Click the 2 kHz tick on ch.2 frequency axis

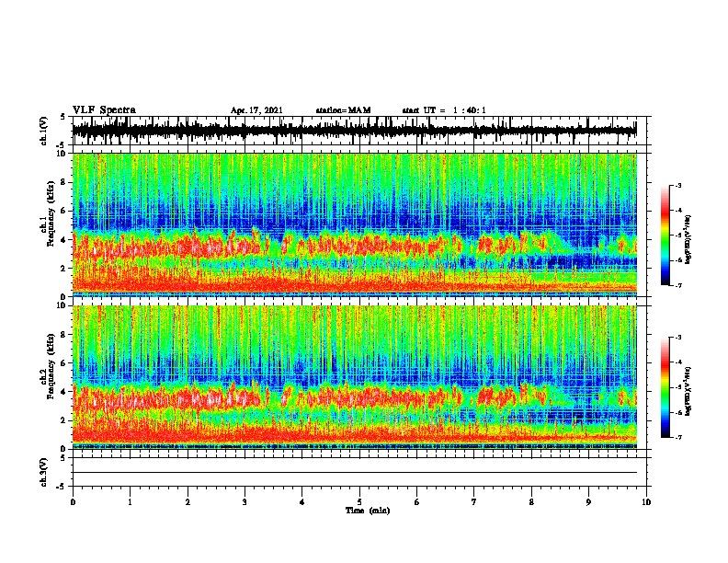click(63, 420)
